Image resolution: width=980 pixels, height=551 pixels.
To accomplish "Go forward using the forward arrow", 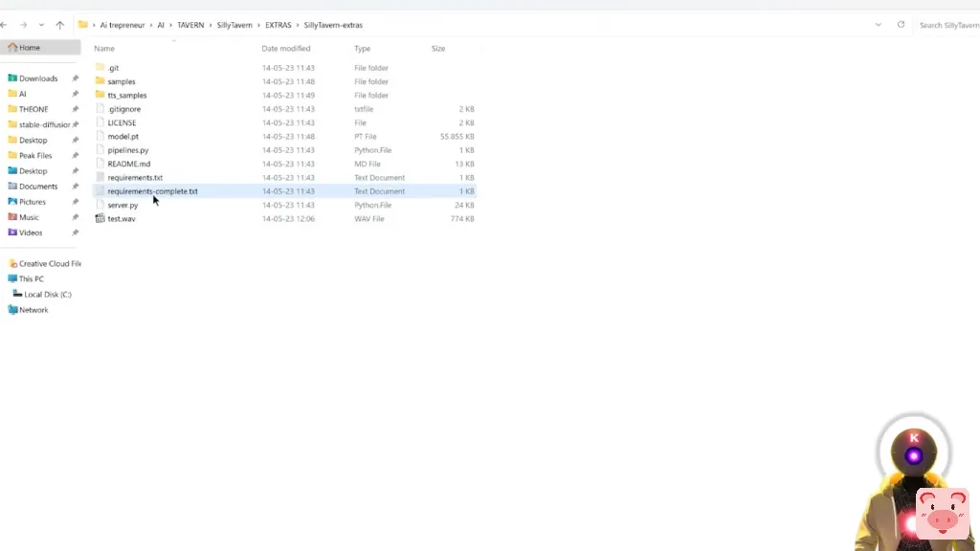I will pyautogui.click(x=23, y=25).
